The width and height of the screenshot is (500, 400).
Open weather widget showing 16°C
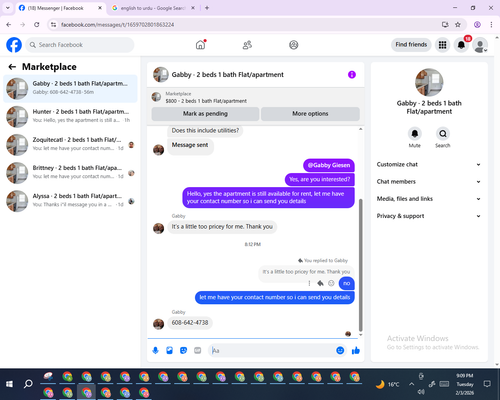(x=387, y=384)
